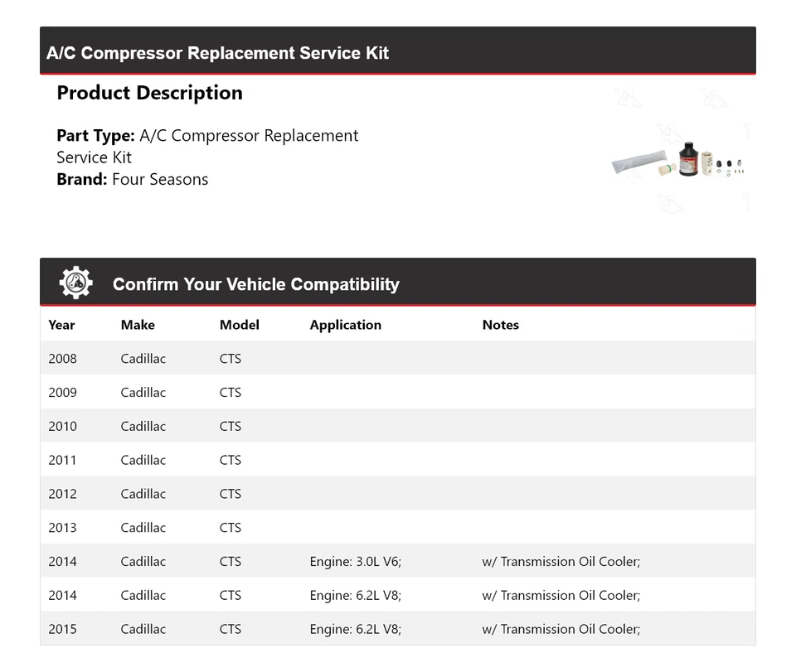The height and width of the screenshot is (672, 796).
Task: Sort by the Year column header
Action: tap(61, 325)
